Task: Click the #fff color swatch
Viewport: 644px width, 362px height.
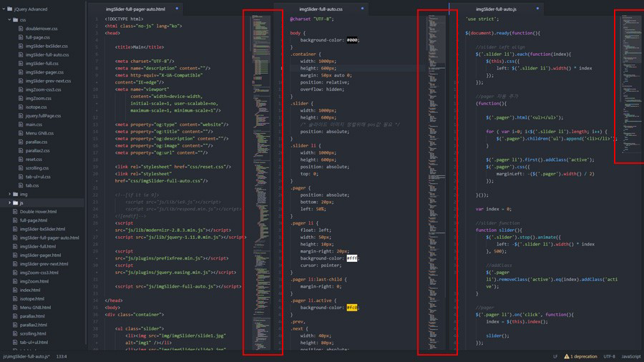Action: click(x=352, y=258)
